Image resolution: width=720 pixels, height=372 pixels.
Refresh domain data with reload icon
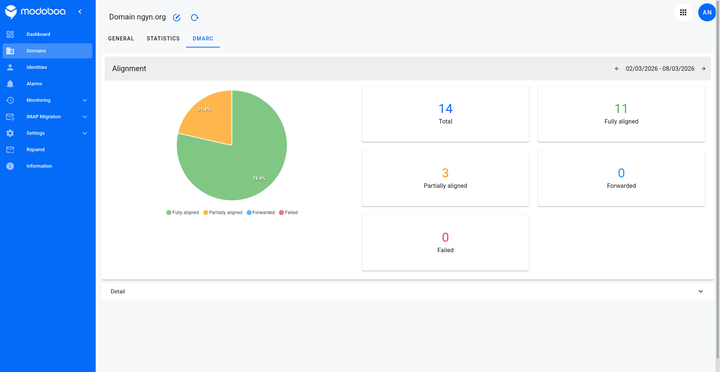[x=194, y=17]
